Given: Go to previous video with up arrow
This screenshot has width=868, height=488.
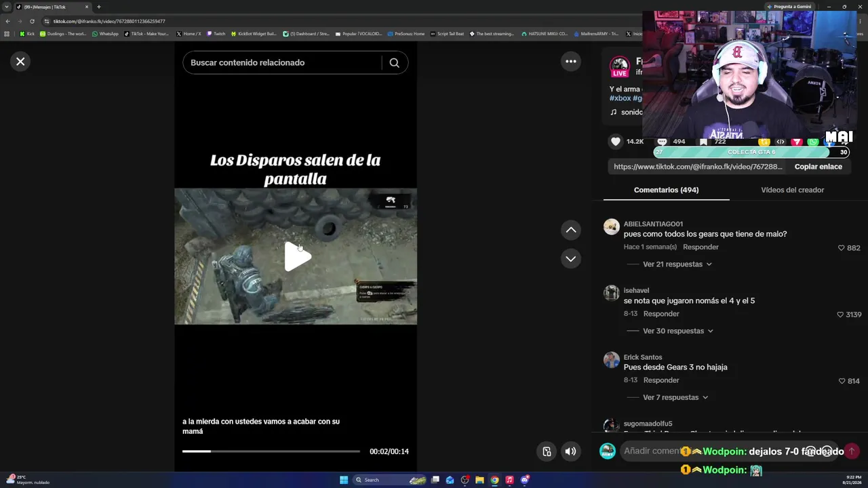Looking at the screenshot, I should (571, 230).
